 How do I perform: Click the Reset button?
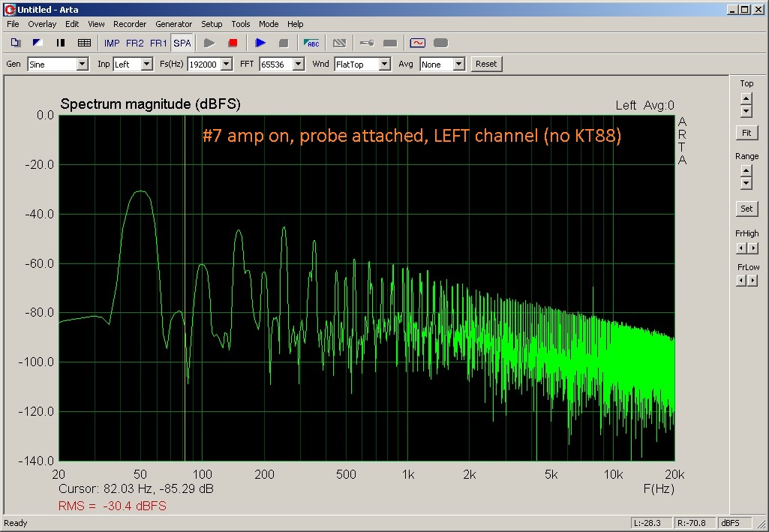(486, 65)
